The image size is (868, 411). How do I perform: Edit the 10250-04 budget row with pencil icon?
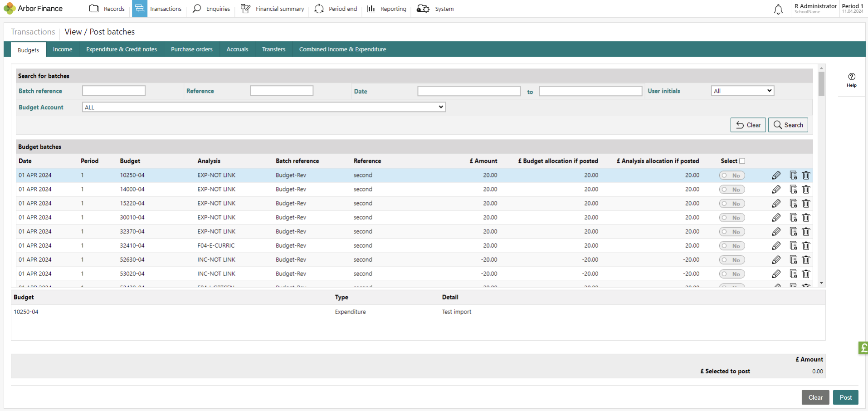point(776,176)
